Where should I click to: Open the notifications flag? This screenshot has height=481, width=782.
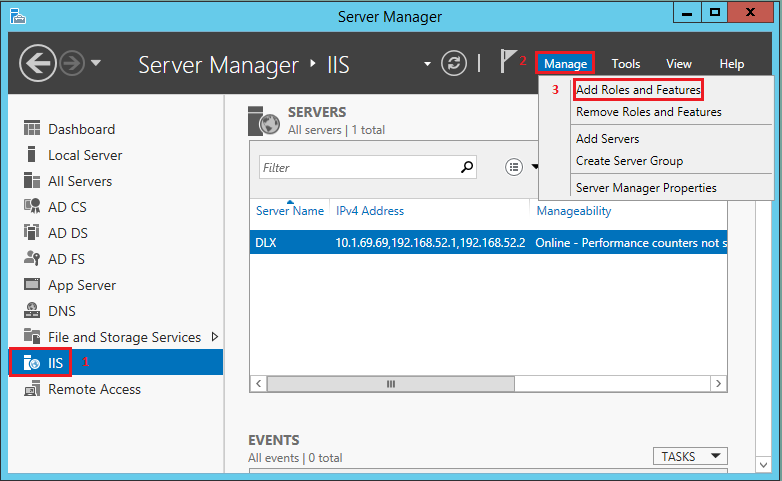tap(509, 62)
